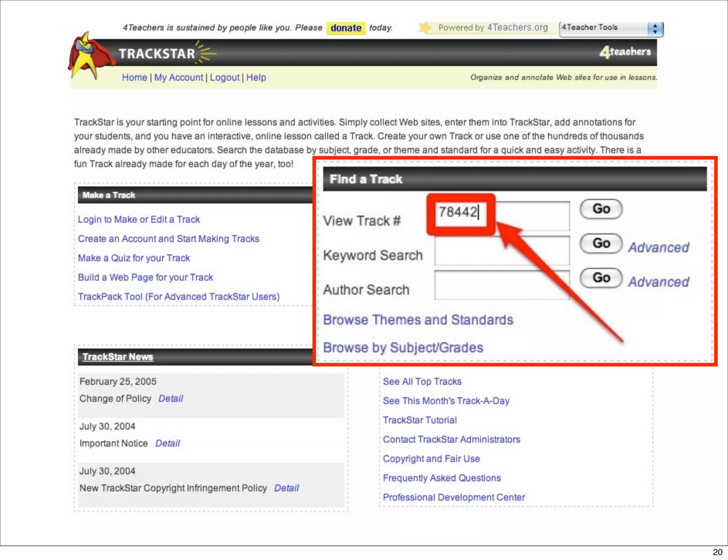Click the 4teachers logo in banner
Viewport: 728px width, 560px height.
[625, 52]
